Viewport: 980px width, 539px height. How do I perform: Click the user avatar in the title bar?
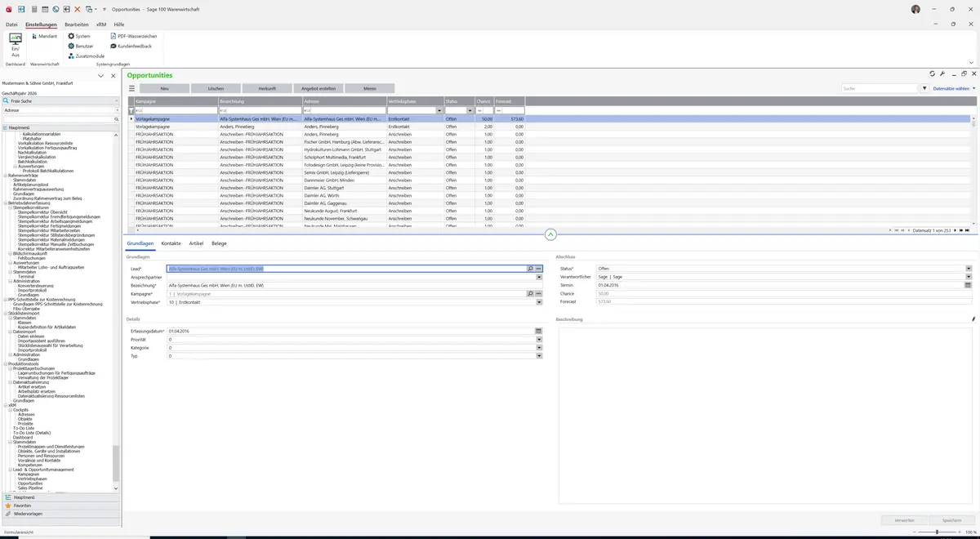tap(915, 9)
